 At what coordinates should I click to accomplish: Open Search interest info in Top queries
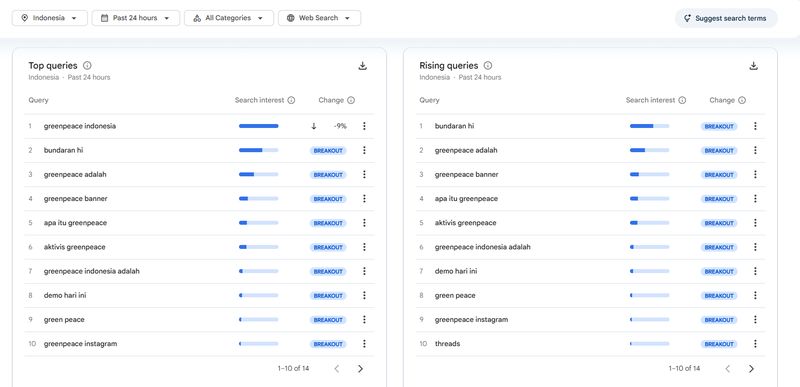pyautogui.click(x=291, y=100)
